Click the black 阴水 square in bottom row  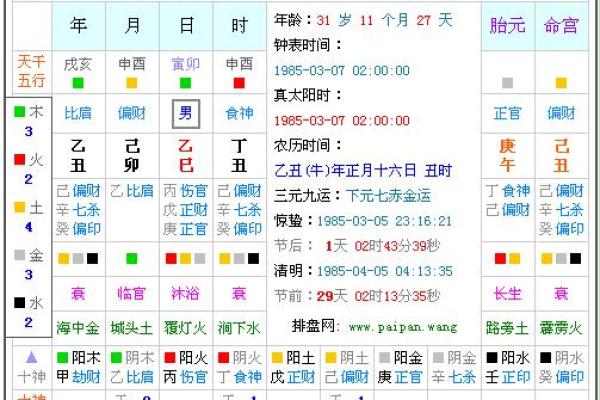click(545, 358)
